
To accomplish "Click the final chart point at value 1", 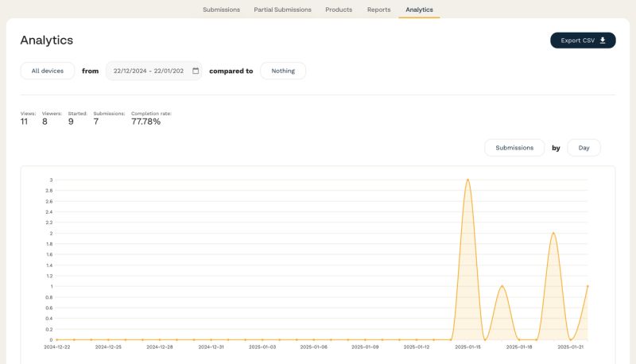I will (x=588, y=286).
